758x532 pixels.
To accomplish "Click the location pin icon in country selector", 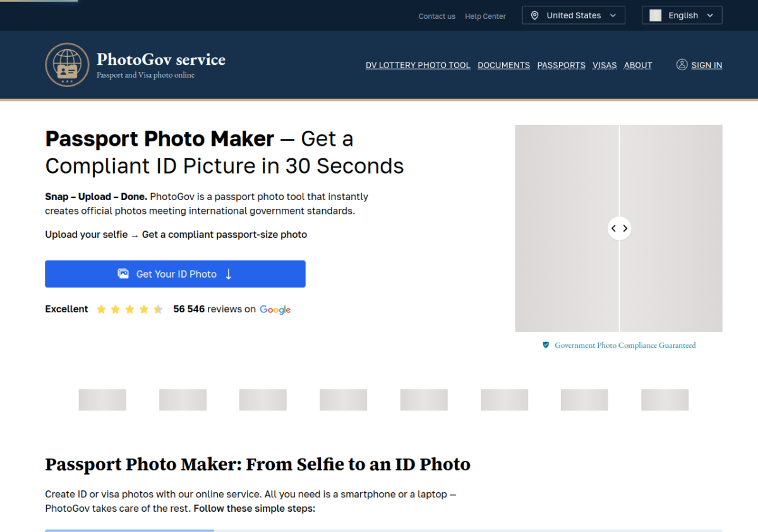I will pos(534,15).
